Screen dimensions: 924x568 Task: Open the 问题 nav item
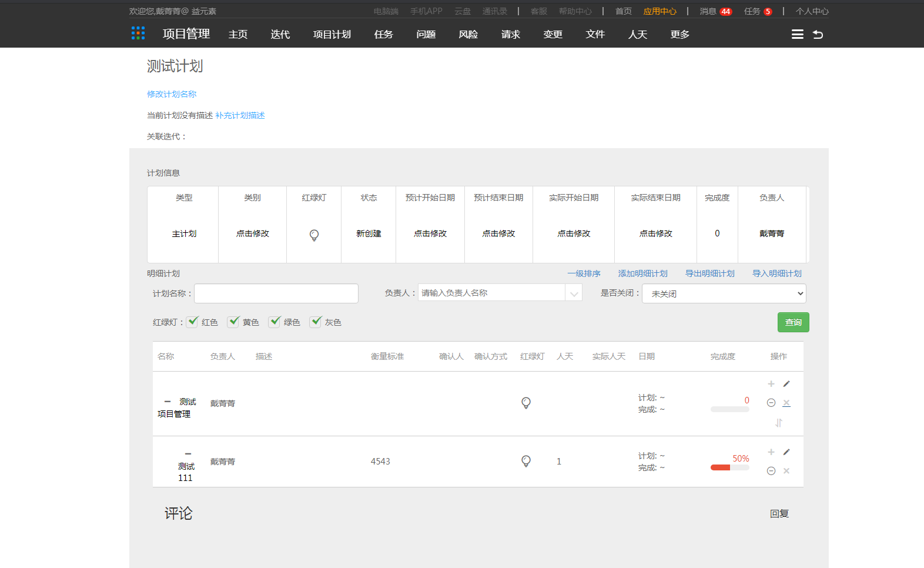pyautogui.click(x=426, y=34)
